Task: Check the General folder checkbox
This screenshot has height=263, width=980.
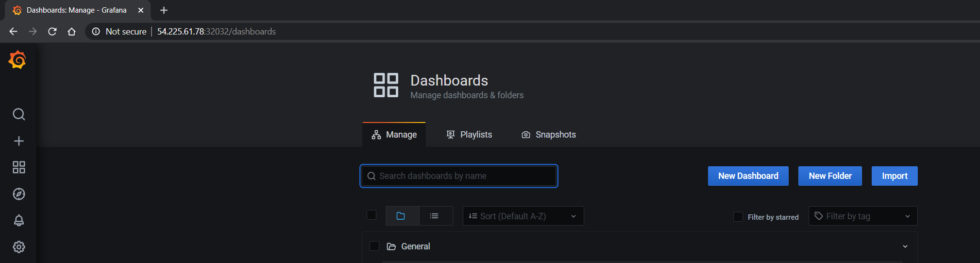Action: pyautogui.click(x=374, y=246)
